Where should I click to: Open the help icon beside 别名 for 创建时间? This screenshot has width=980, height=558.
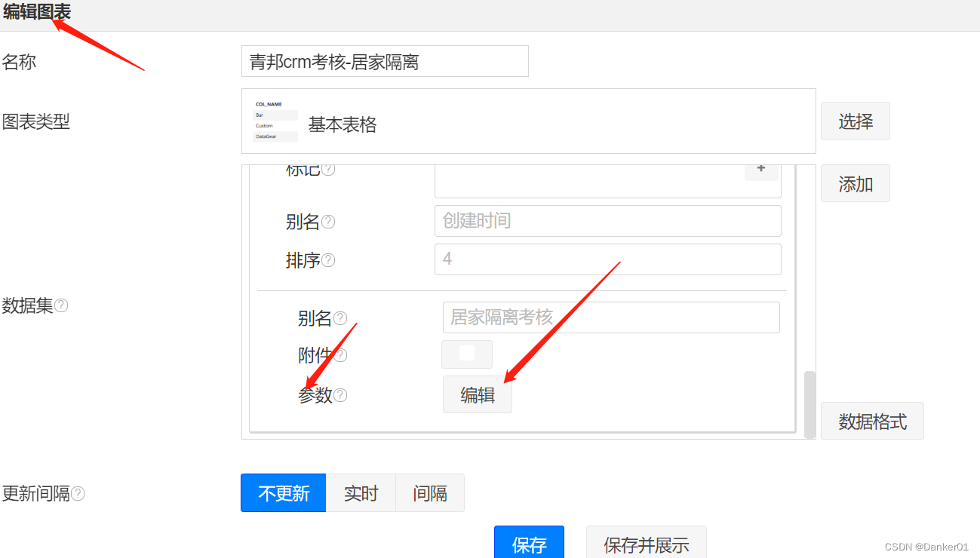[x=328, y=222]
